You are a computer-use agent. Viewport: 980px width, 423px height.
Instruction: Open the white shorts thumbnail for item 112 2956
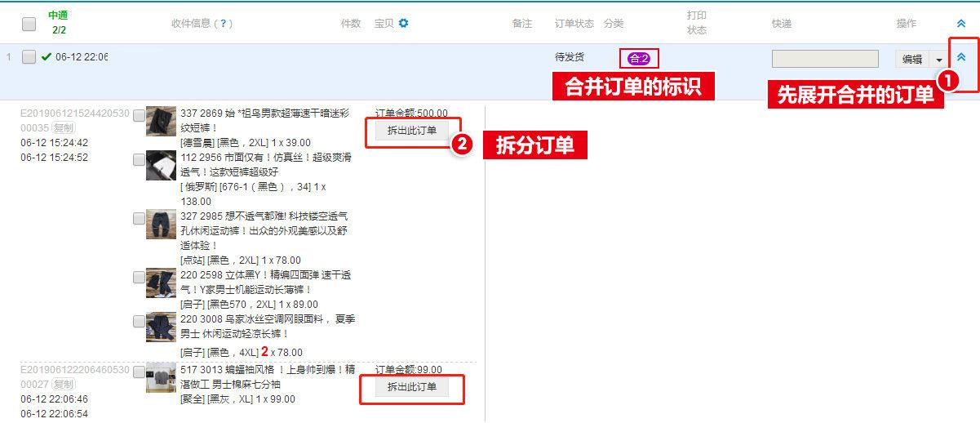click(161, 166)
